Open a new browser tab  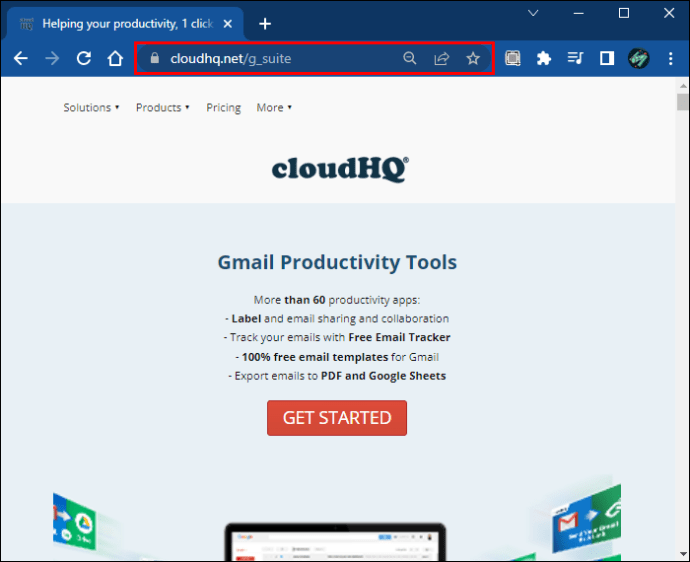[265, 24]
